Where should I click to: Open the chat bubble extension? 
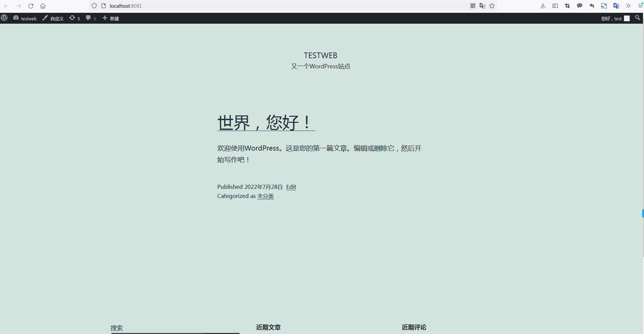[580, 6]
